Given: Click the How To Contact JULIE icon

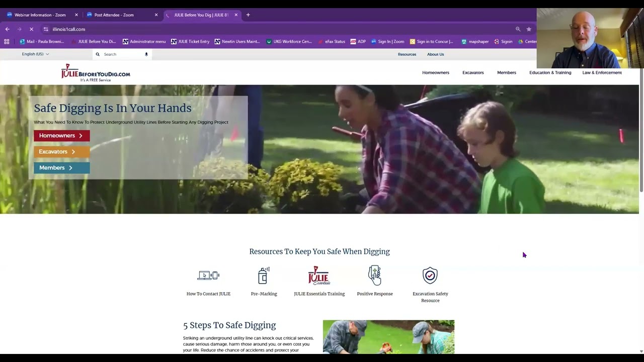Looking at the screenshot, I should (x=208, y=276).
